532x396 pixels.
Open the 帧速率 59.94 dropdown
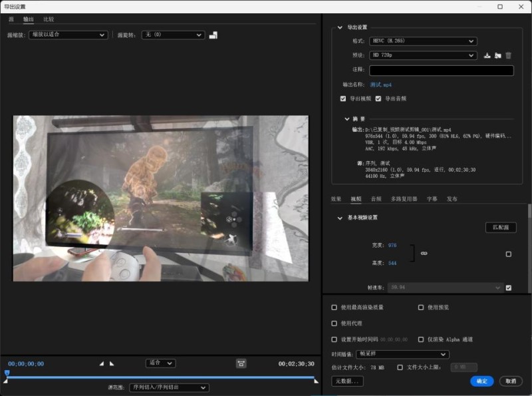[x=445, y=288]
